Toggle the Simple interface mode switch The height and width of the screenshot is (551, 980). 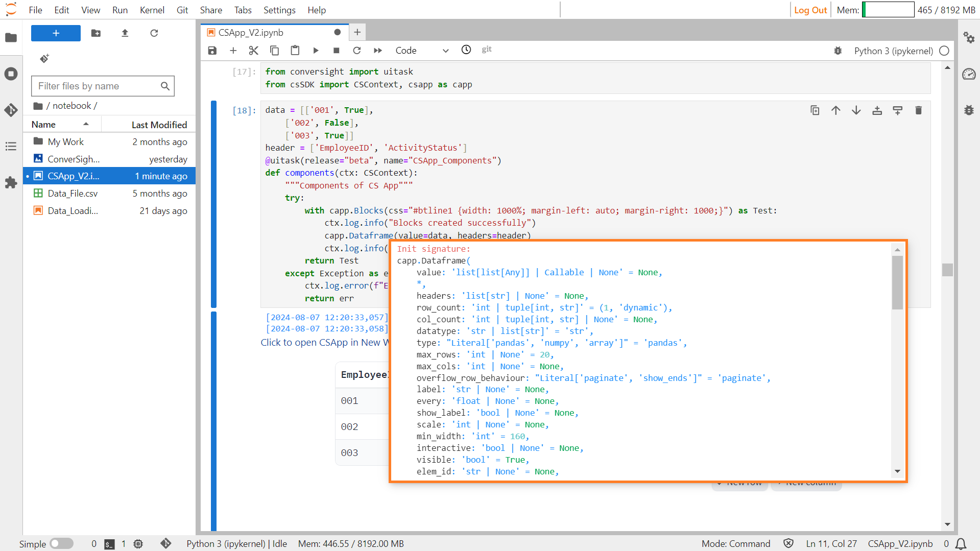[x=62, y=543]
